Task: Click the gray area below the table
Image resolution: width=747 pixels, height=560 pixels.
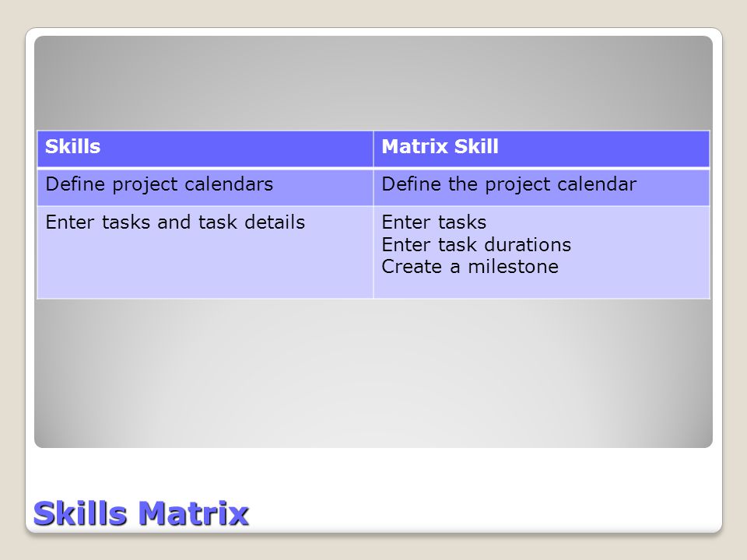Action: pos(373,374)
